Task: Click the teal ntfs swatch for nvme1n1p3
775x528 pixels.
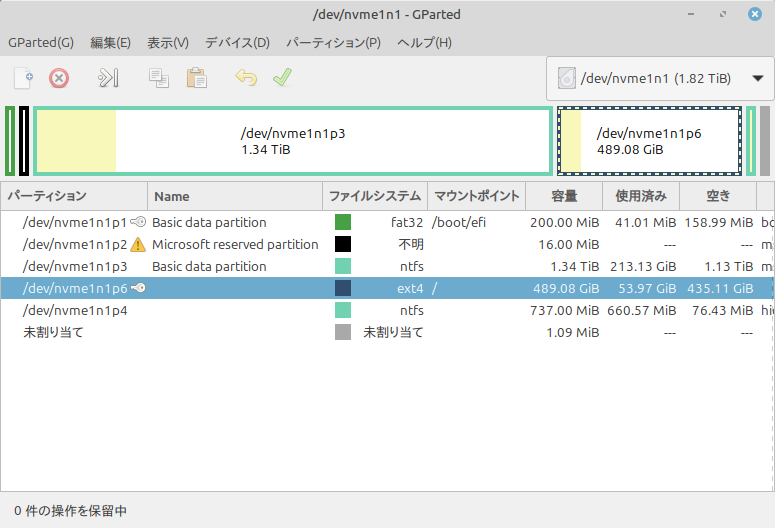Action: click(x=343, y=266)
